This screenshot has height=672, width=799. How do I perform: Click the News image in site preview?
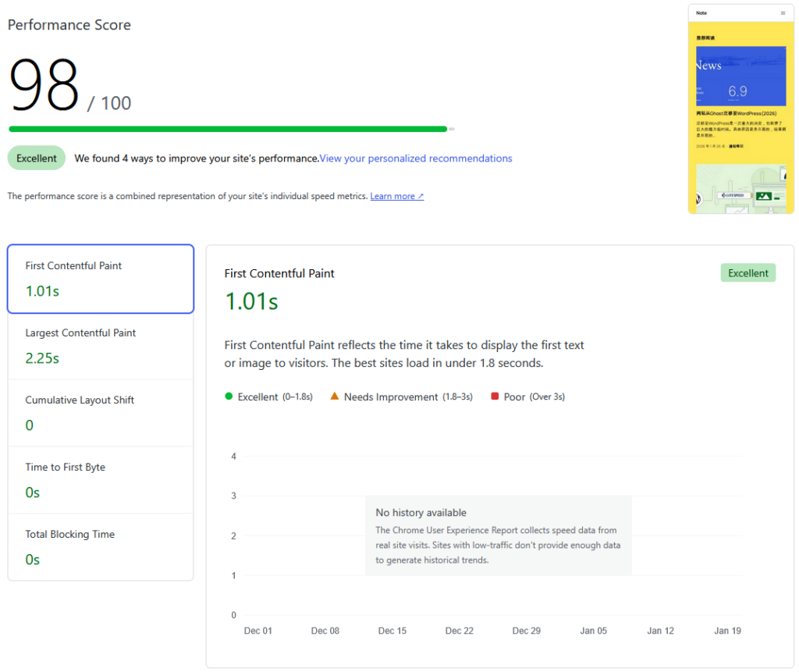(x=740, y=75)
